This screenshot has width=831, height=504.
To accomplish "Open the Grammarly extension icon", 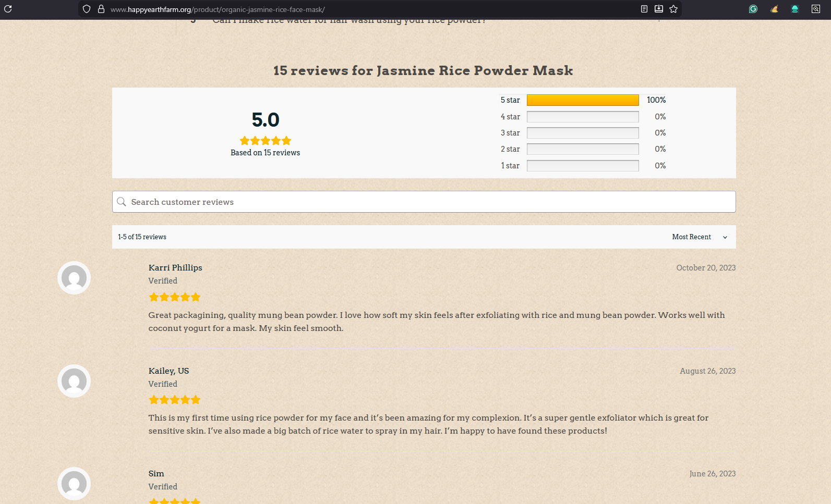I will click(753, 9).
